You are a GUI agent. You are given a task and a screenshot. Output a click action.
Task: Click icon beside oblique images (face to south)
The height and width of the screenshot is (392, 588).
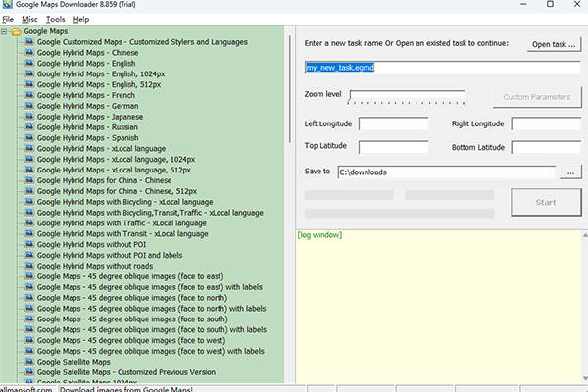pos(29,318)
